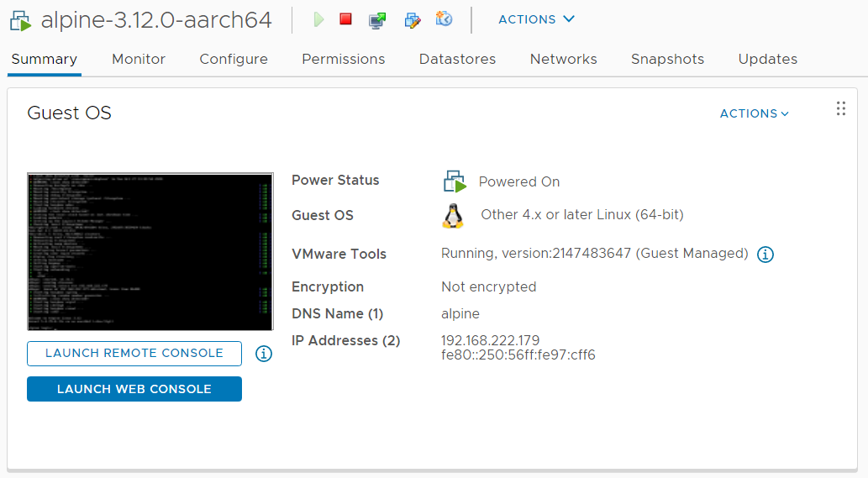Click the LAUNCH REMOTE CONSOLE button
This screenshot has height=478, width=868.
[x=134, y=354]
